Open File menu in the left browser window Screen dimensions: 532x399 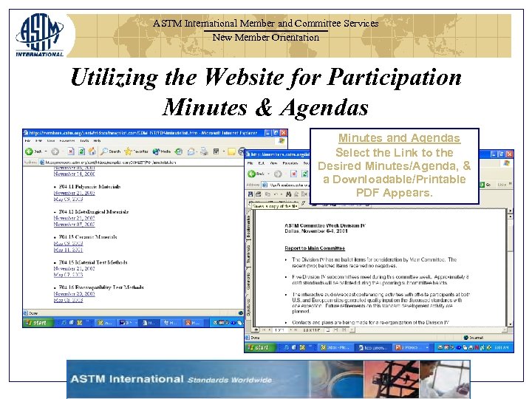[27, 140]
